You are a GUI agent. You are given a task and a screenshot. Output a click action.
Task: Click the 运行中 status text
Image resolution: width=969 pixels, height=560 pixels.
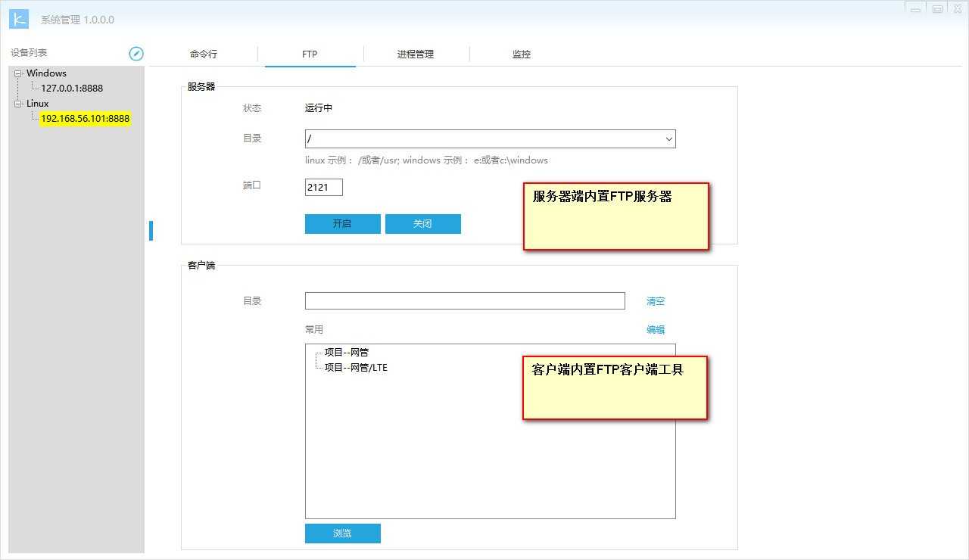(319, 108)
